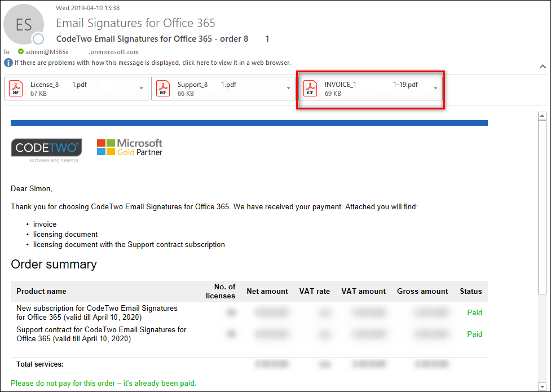Open the Support PDF attachment icon
Viewport: 551px width, 392px height.
[x=163, y=88]
